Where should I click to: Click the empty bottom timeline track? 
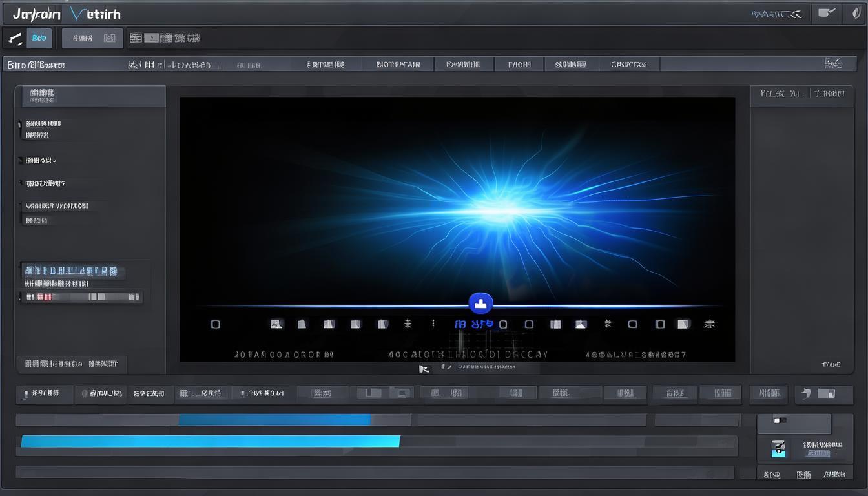click(x=375, y=472)
